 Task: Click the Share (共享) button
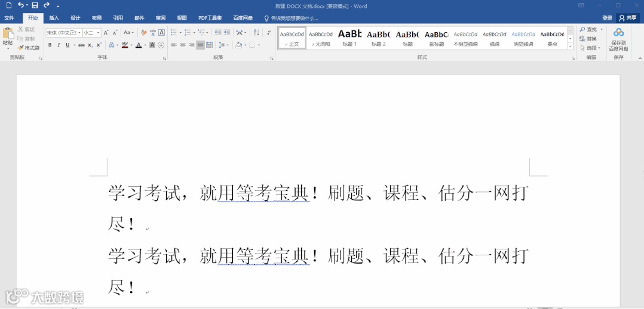click(x=628, y=18)
